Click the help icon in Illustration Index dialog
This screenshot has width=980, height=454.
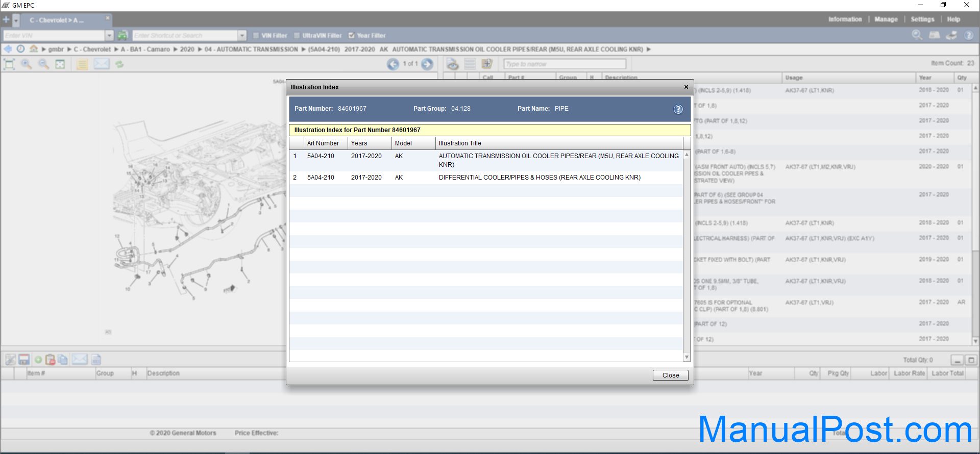[x=678, y=109]
